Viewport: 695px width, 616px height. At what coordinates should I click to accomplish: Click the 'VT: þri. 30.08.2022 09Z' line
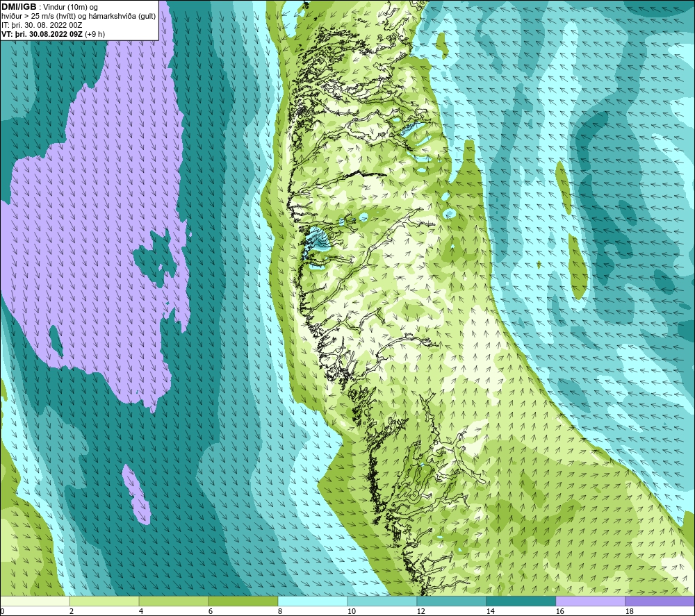pyautogui.click(x=42, y=34)
